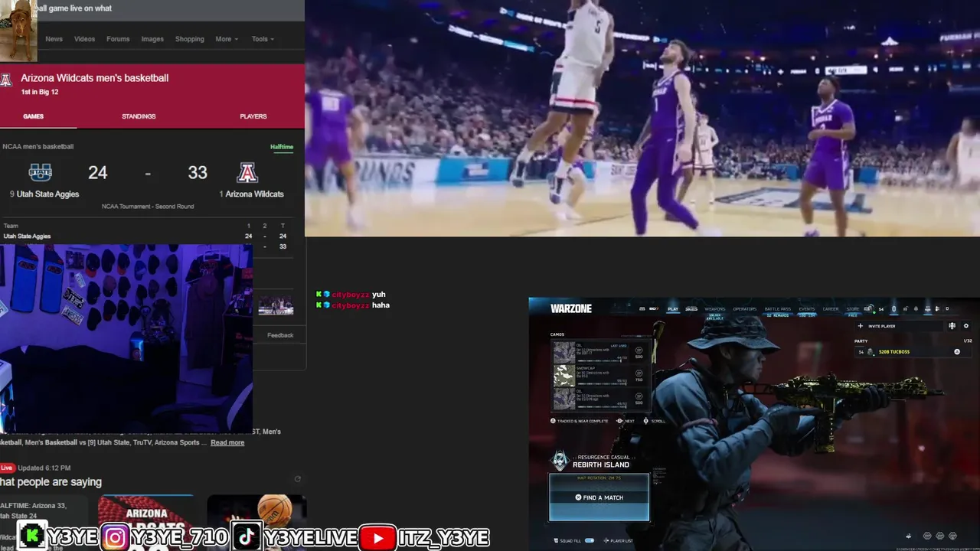
Task: Expand the More search dropdown
Action: click(227, 39)
